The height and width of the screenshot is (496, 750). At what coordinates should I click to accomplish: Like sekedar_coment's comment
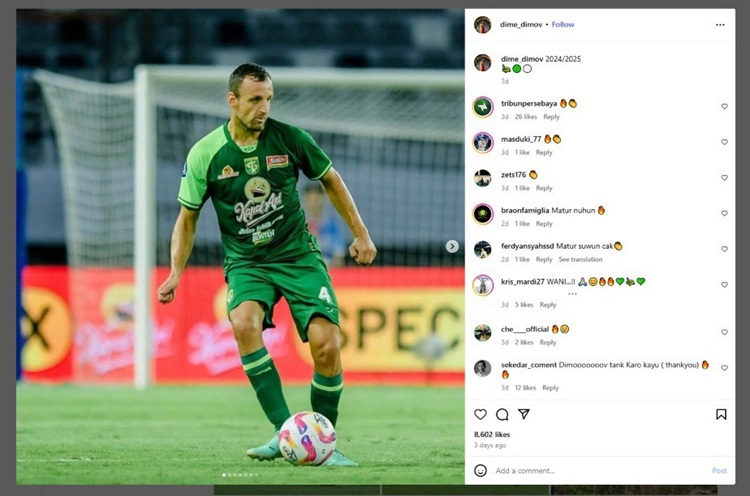click(724, 368)
